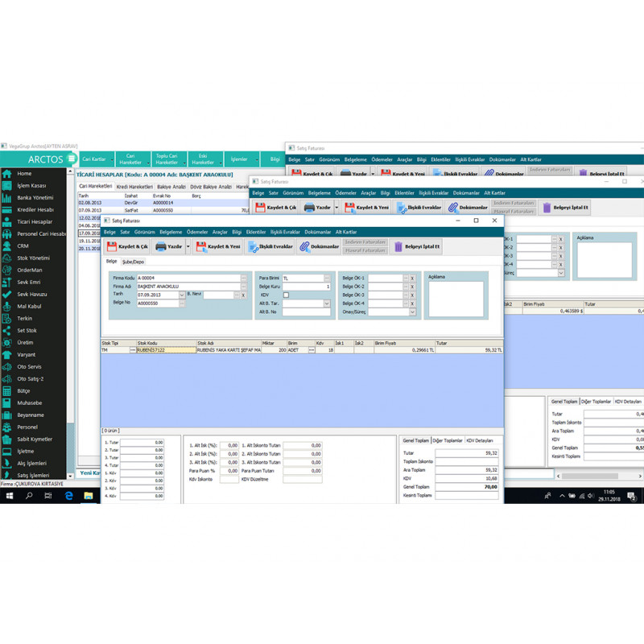Viewport: 644px width, 644px height.
Task: Click the Firma Kodu lookup button
Action: click(244, 278)
